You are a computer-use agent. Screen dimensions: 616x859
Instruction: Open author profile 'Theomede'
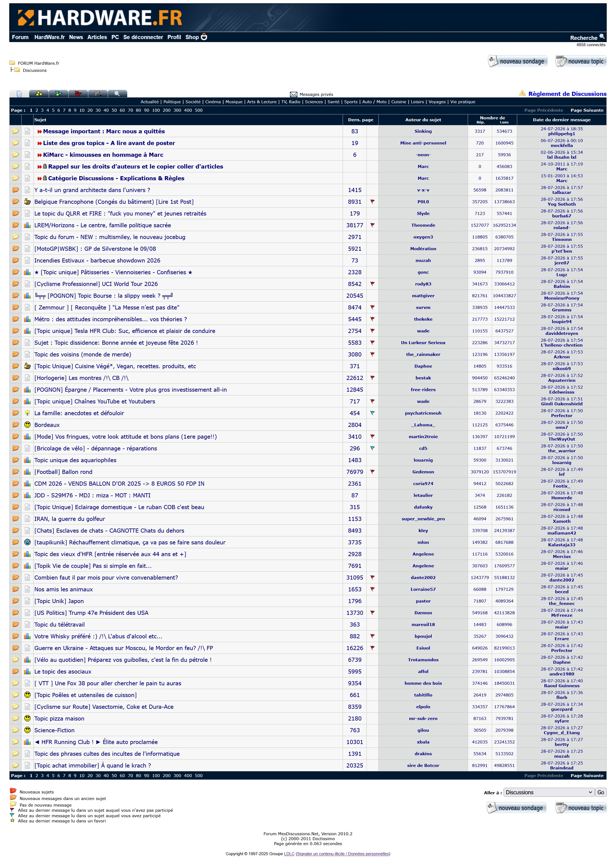pos(423,225)
